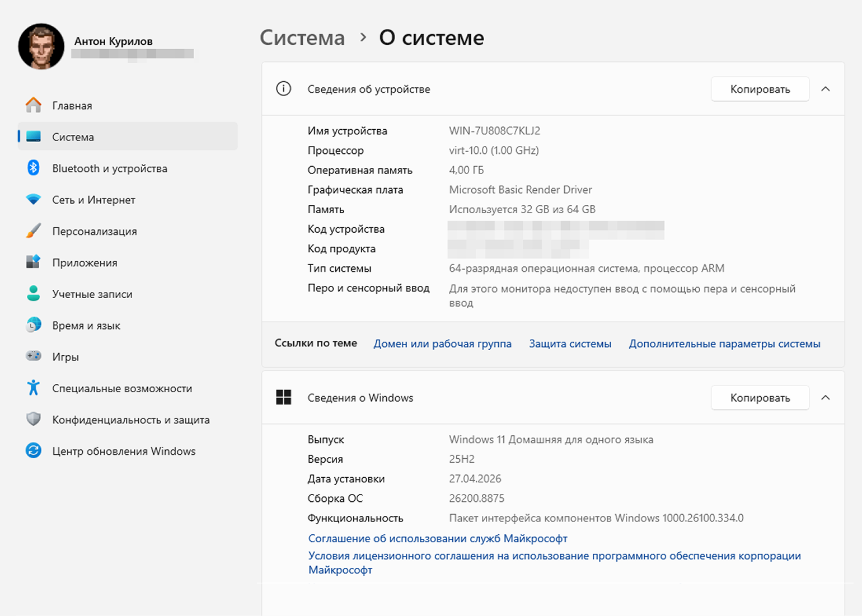Viewport: 862px width, 616px height.
Task: Click the Перо и сенсорный ввод label
Action: [368, 288]
